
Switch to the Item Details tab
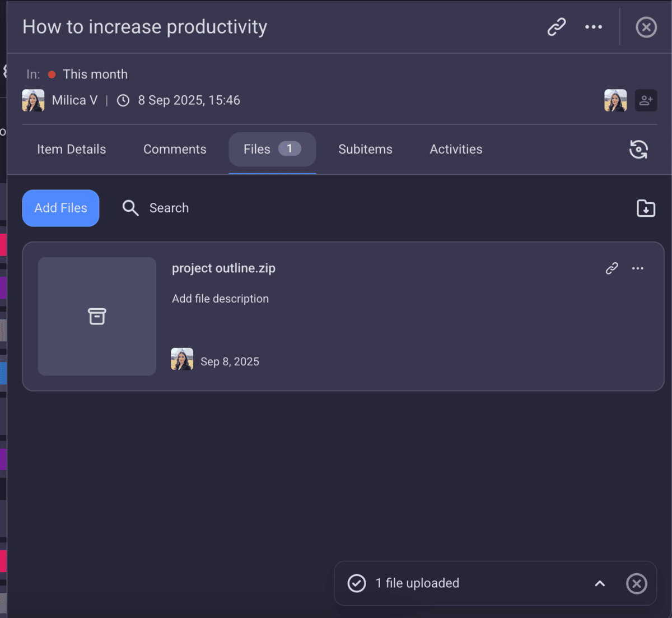coord(71,150)
